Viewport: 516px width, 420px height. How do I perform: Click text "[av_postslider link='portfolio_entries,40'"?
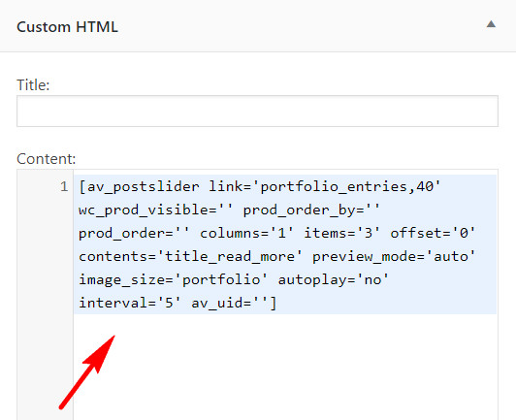point(260,187)
